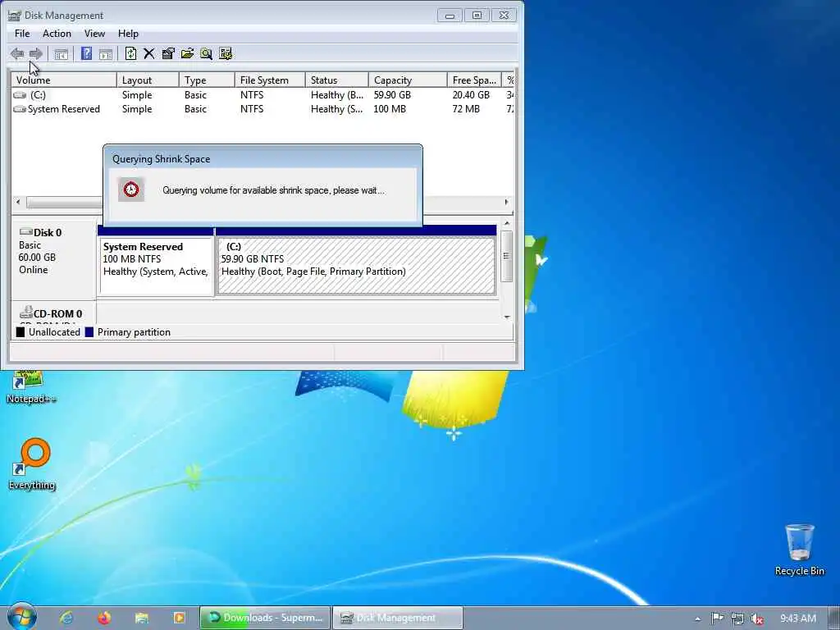Image resolution: width=840 pixels, height=630 pixels.
Task: Sort by the File System column header
Action: coord(270,80)
